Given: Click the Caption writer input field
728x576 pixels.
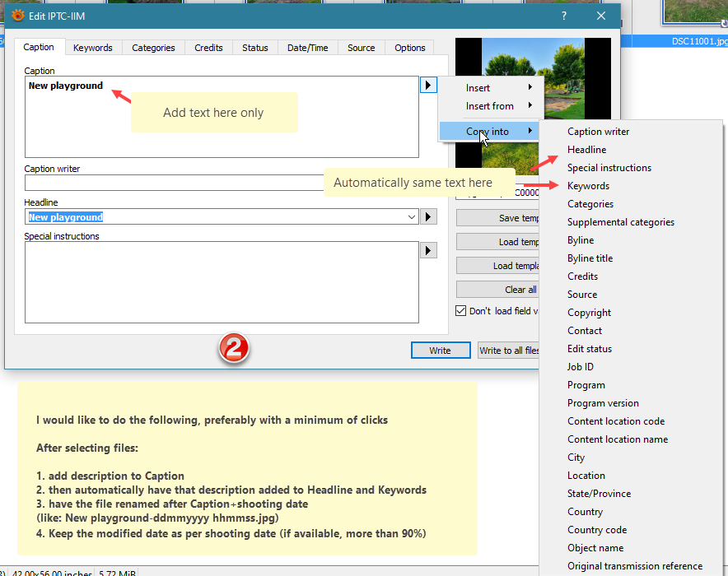Looking at the screenshot, I should coord(174,183).
